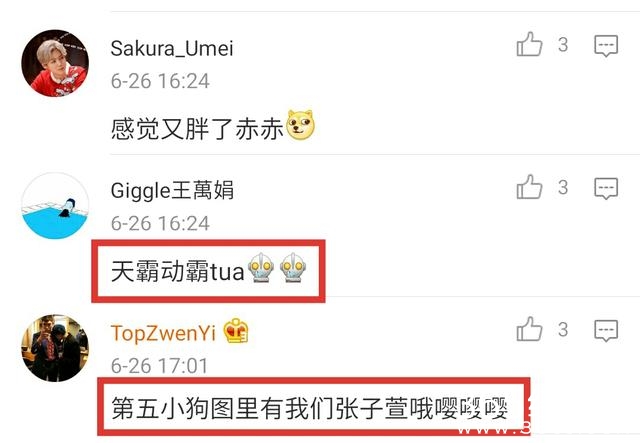The image size is (640, 443).
Task: Like TopZwenYi's comment with thumbs-up icon
Action: 529,329
